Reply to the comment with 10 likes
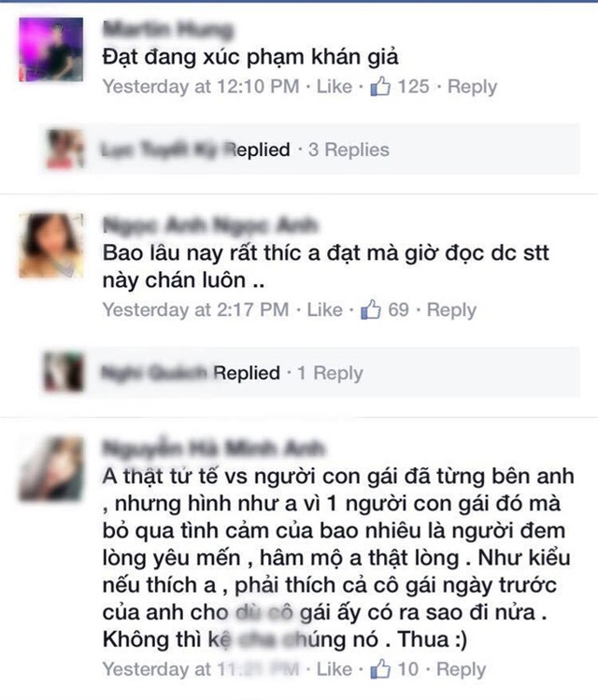Viewport: 598px width, 700px height. [461, 669]
